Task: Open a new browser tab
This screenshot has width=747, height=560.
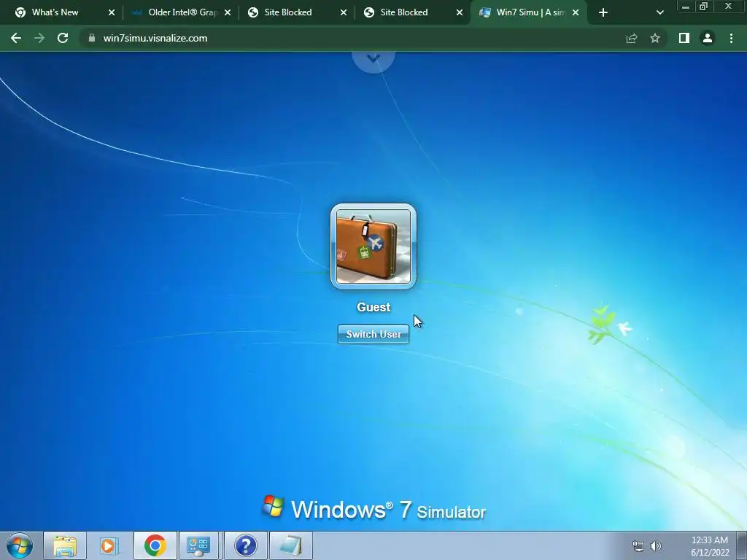Action: pos(603,12)
